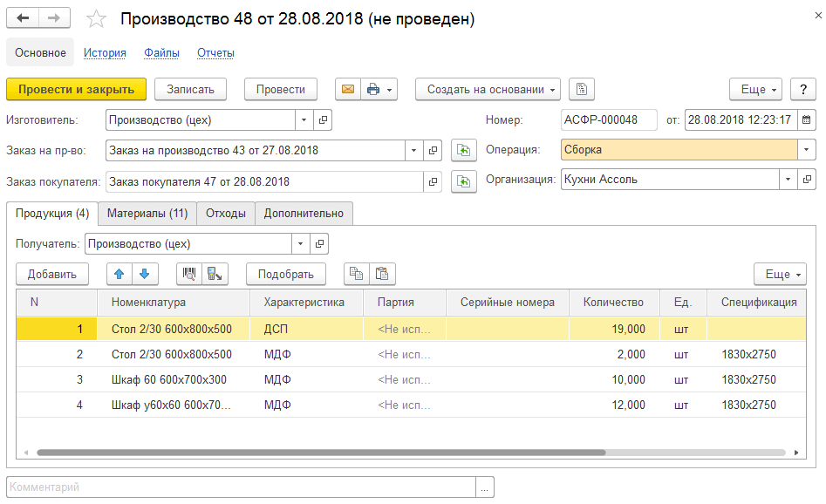Open Отчеты link
The image size is (826, 504).
(x=215, y=53)
